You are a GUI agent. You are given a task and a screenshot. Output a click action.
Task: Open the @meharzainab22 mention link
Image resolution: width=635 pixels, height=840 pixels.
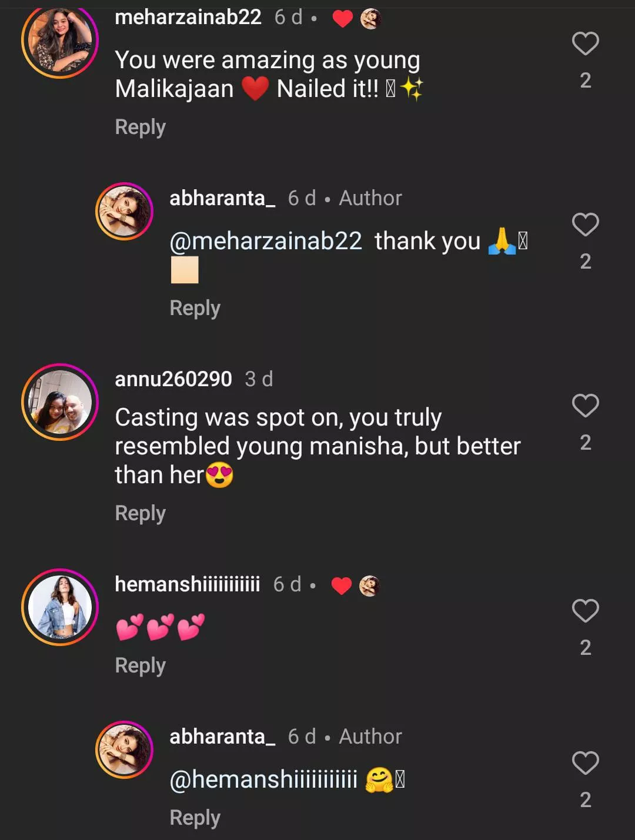266,241
